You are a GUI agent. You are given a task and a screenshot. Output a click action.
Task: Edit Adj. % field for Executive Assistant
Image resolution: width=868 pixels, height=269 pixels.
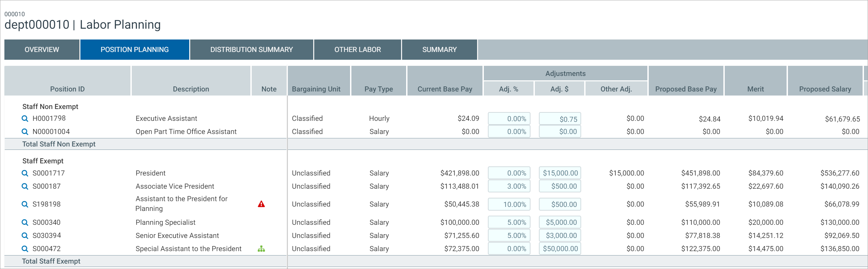point(509,119)
